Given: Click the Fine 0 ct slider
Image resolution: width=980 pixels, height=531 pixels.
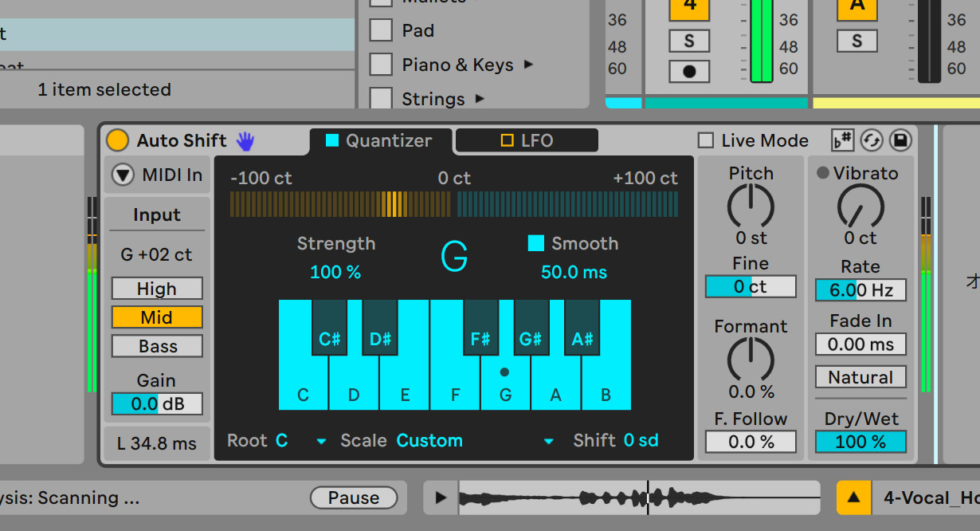Looking at the screenshot, I should click(751, 287).
